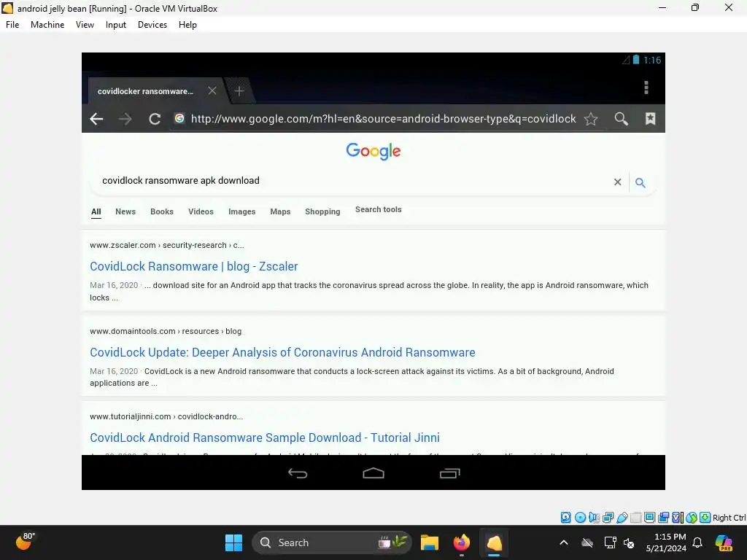The image size is (747, 560).
Task: Switch to Books results
Action: pos(162,211)
